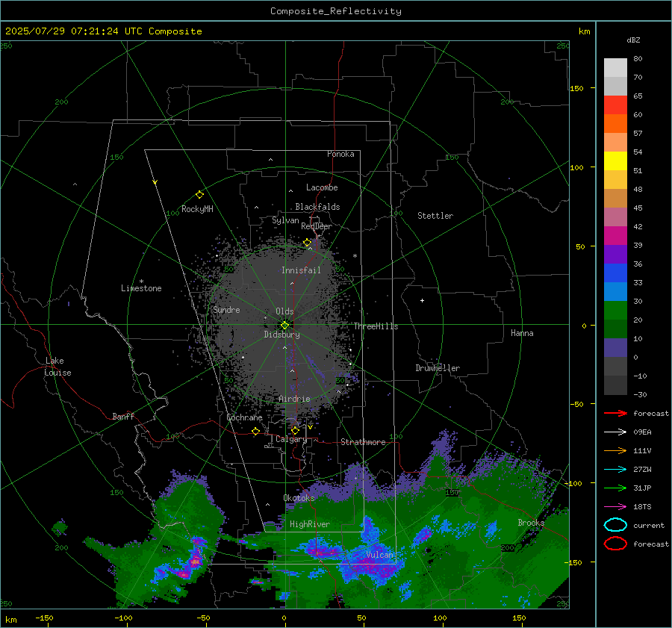Click the bright green dBZ legend swatch
This screenshot has height=628, width=672.
pyautogui.click(x=615, y=311)
